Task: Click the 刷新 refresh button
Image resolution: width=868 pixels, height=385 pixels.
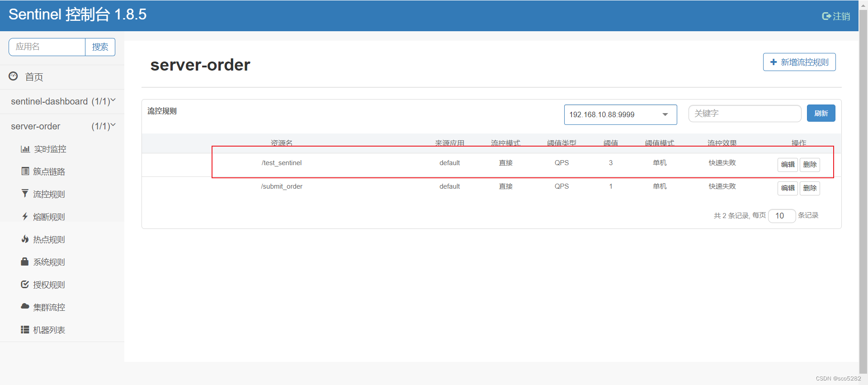Action: 821,113
